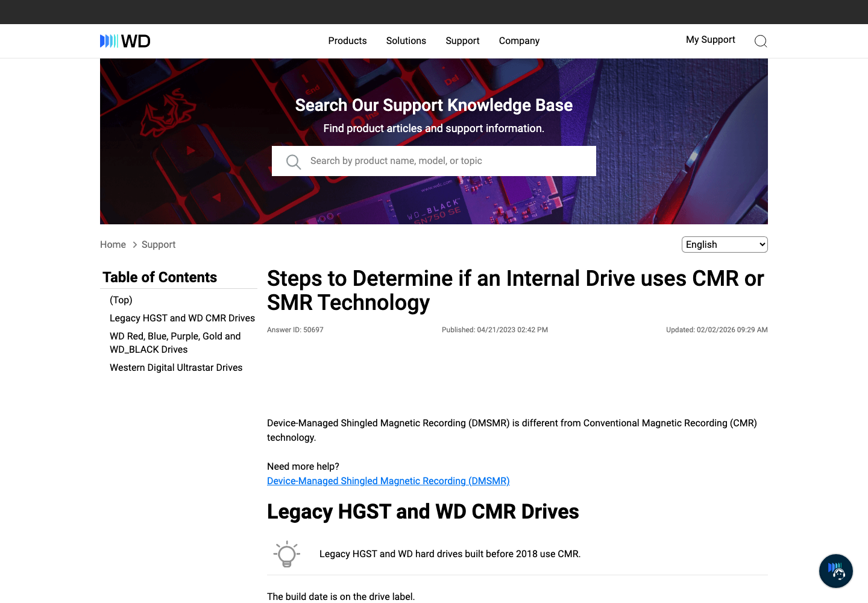Focus the knowledge base search field

434,161
